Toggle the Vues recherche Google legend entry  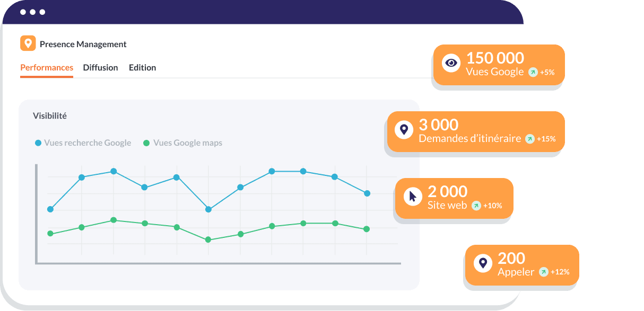pyautogui.click(x=83, y=143)
